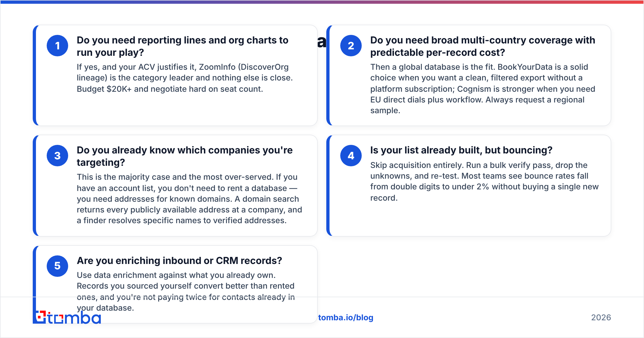The image size is (644, 338).
Task: Click the number 1 circle badge
Action: pyautogui.click(x=57, y=46)
